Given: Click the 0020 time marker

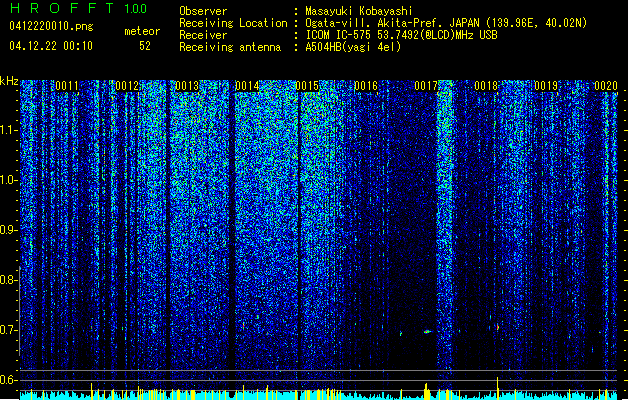Looking at the screenshot, I should click(606, 86).
